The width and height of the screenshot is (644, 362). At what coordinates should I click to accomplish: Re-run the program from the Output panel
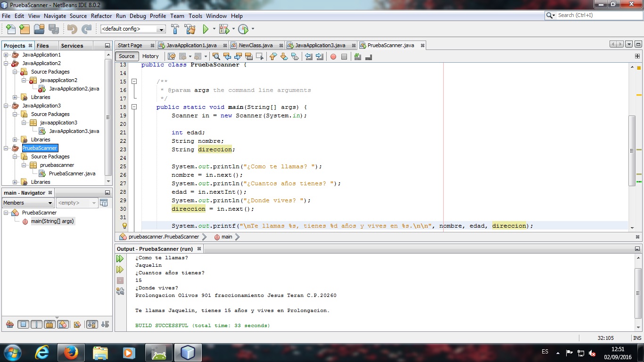[120, 258]
